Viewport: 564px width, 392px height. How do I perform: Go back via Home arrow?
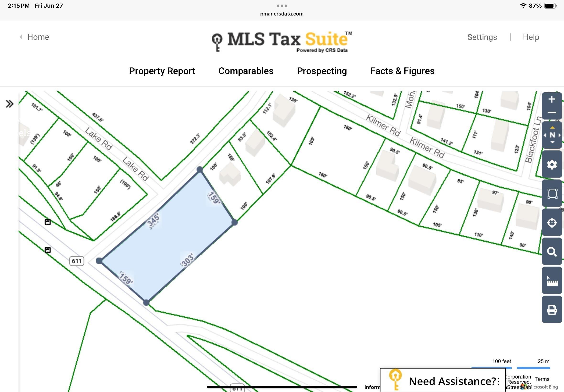click(x=34, y=37)
